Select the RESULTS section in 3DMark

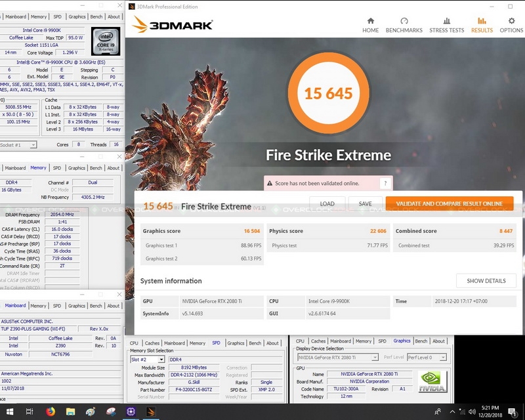click(x=482, y=25)
